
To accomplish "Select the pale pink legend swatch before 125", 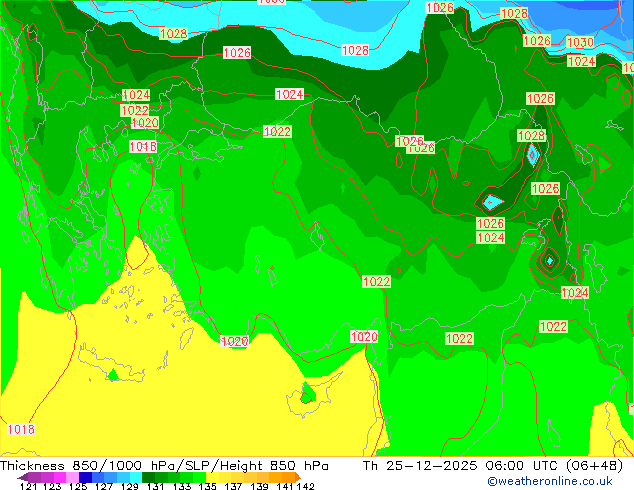I will 72,477.
